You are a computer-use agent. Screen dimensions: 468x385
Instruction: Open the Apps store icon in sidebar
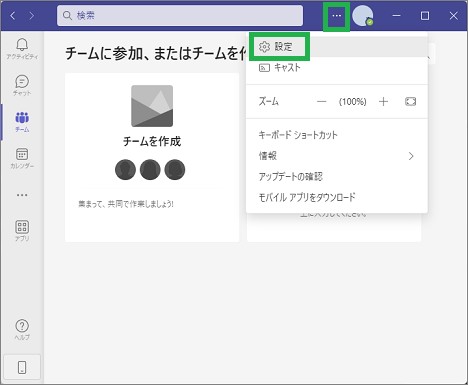[22, 231]
